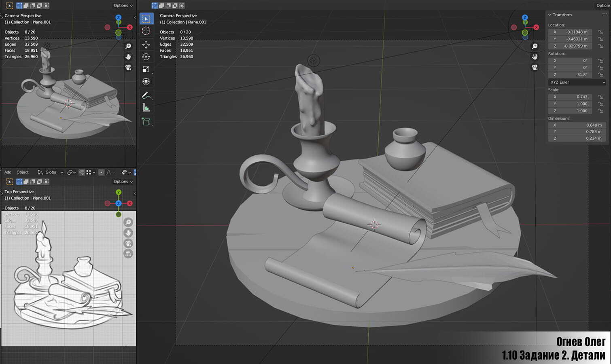The width and height of the screenshot is (611, 364).
Task: Choose the Scale tool
Action: (146, 69)
